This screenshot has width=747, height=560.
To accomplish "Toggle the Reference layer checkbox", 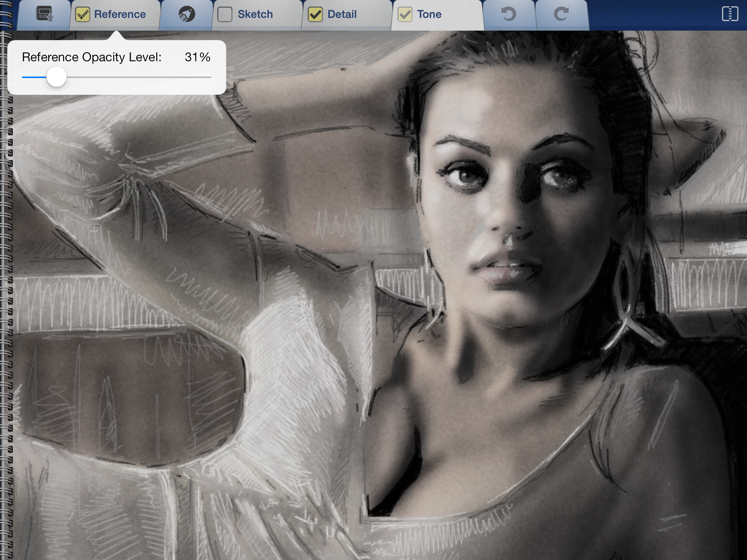I will tap(83, 15).
